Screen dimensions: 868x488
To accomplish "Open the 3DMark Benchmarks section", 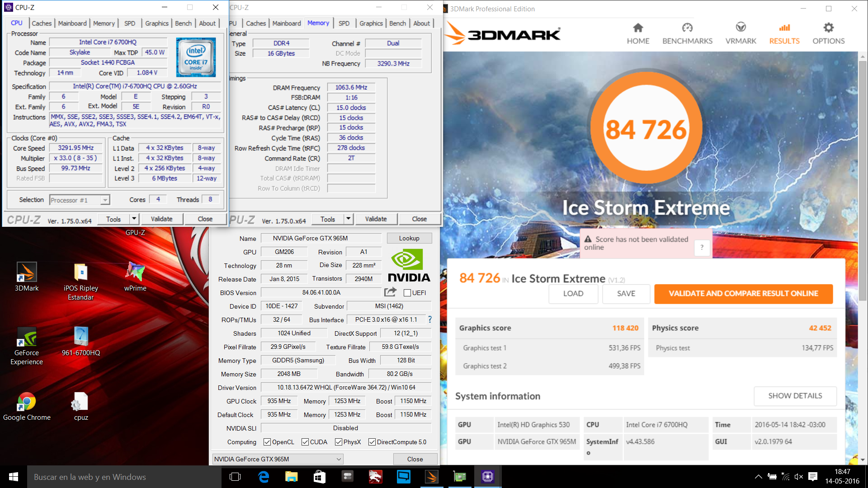I will tap(687, 34).
